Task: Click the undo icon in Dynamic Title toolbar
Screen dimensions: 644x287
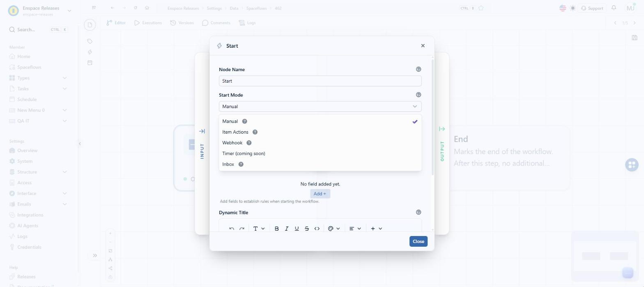Action: tap(232, 229)
